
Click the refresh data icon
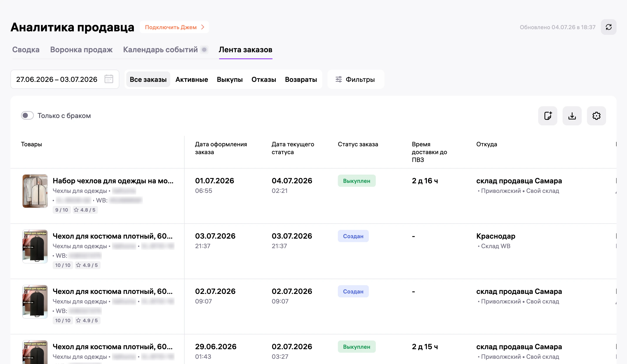coord(608,27)
